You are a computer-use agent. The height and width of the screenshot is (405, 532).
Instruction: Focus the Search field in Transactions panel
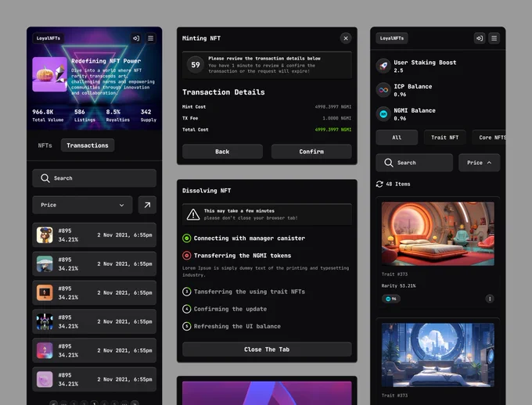click(x=95, y=178)
